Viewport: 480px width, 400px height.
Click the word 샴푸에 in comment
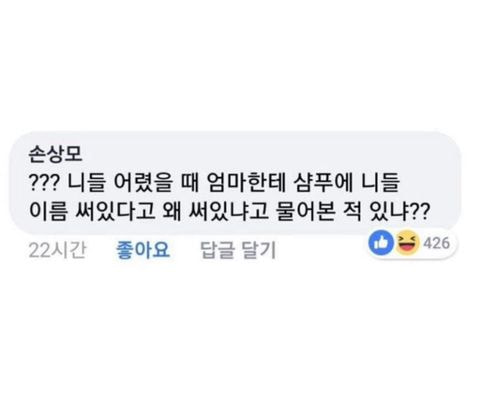pos(323,183)
